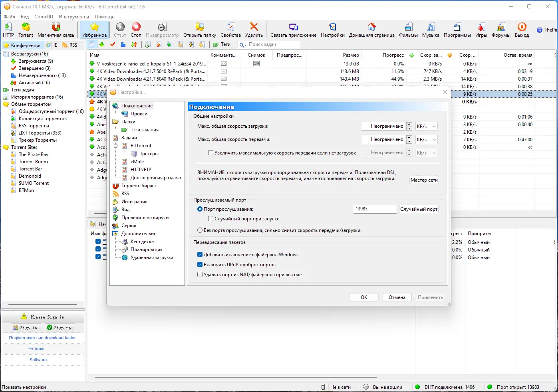This screenshot has height=392, width=558.
Task: Filter tasks with the red checkmark icon
Action: (x=113, y=45)
